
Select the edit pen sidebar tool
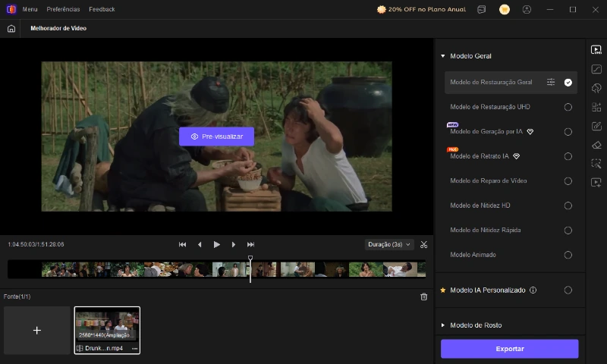pos(596,126)
